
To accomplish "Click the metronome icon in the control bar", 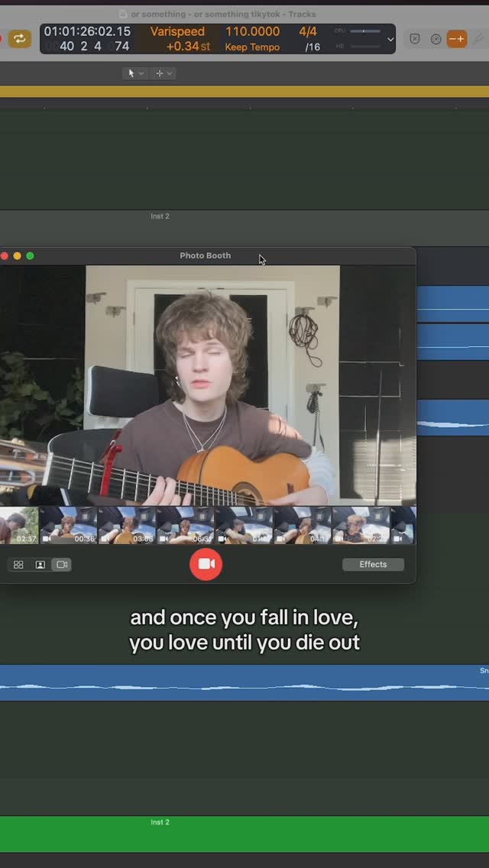I will pyautogui.click(x=436, y=38).
